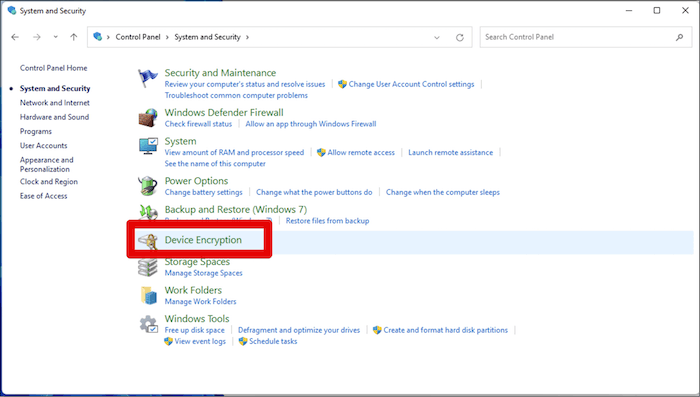
Task: Click the Windows Tools gear icon
Action: pos(148,324)
